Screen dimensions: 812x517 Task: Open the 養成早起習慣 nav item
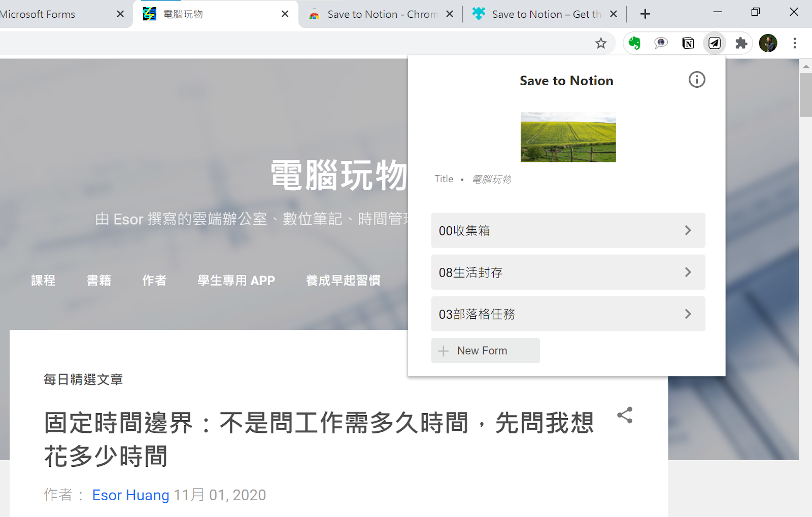343,280
